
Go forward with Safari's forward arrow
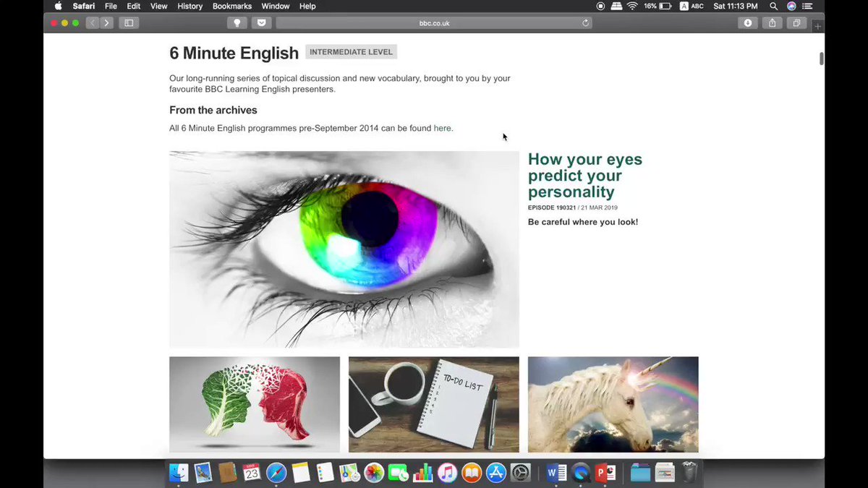(107, 23)
